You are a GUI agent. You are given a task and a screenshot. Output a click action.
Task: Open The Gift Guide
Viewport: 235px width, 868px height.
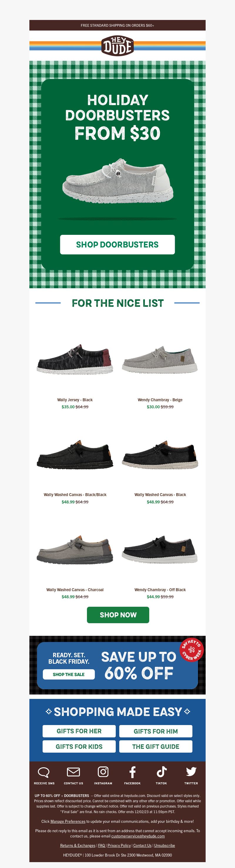[156, 746]
